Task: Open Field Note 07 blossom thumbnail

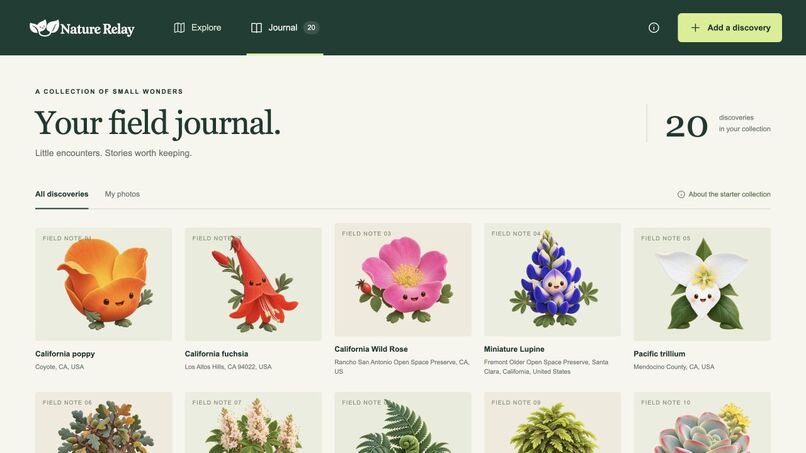Action: pyautogui.click(x=253, y=423)
